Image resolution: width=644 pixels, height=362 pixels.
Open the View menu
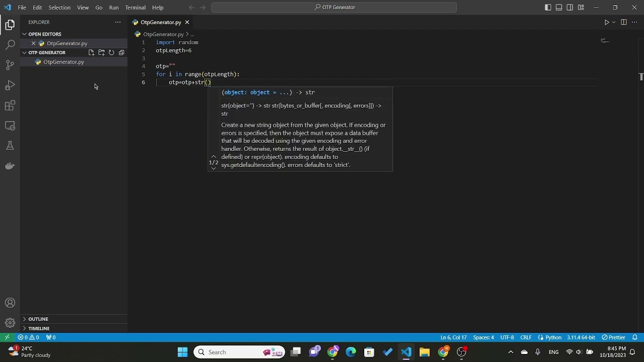point(83,8)
